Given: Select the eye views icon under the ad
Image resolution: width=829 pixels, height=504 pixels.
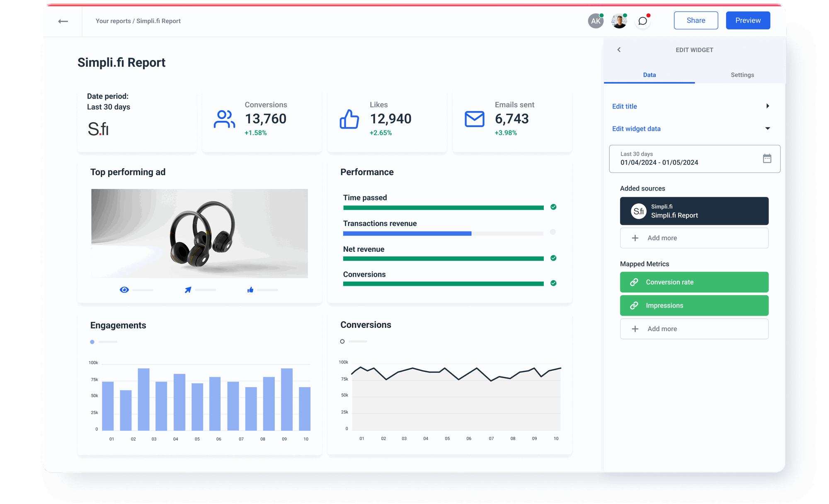Looking at the screenshot, I should point(124,290).
